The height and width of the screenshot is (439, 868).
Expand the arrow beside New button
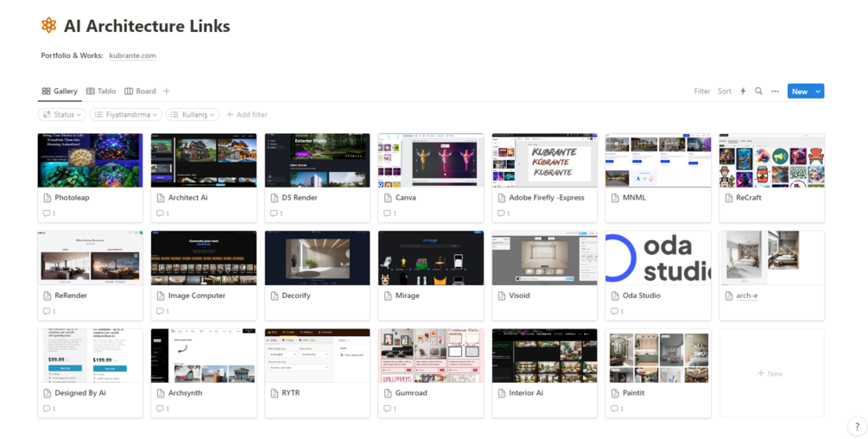tap(818, 92)
